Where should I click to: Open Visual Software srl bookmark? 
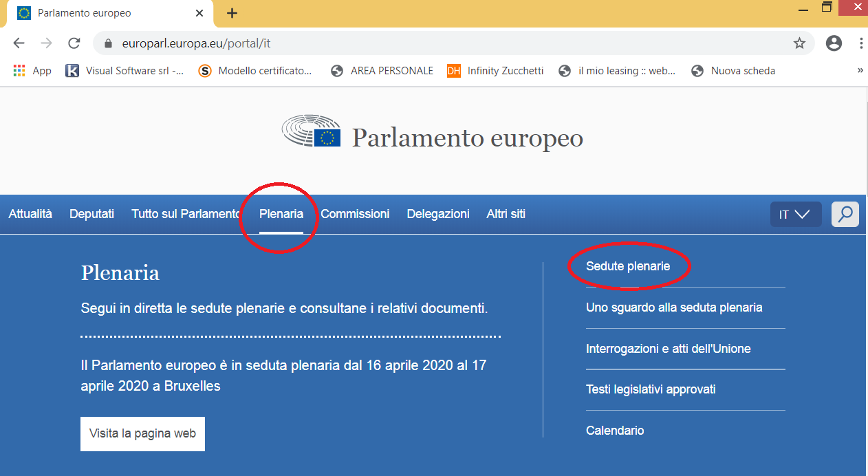click(x=124, y=71)
